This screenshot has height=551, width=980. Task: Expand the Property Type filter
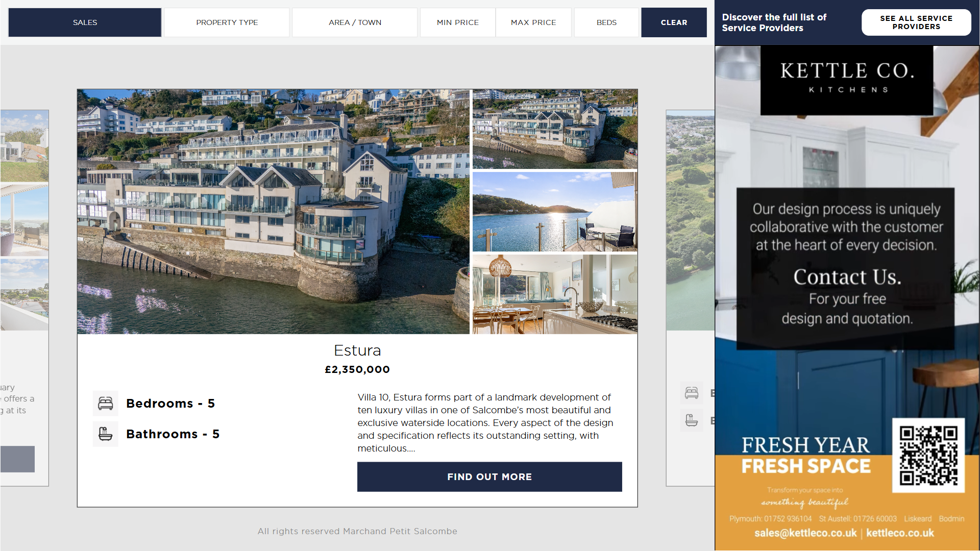click(x=227, y=22)
